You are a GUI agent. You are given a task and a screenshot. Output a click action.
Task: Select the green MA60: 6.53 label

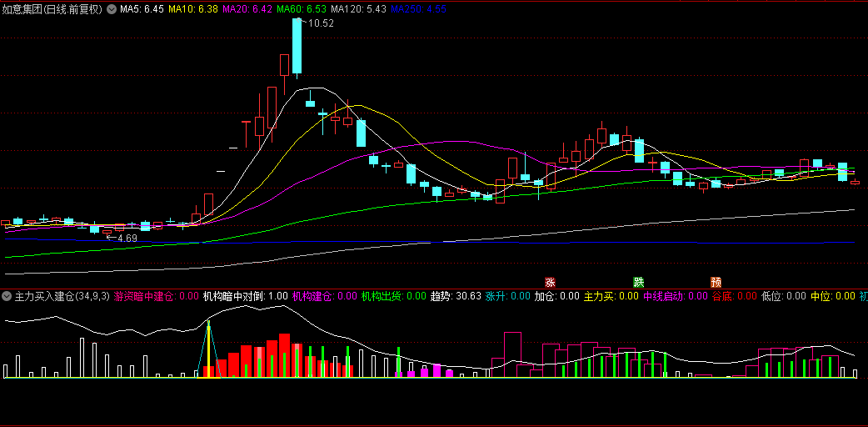click(x=302, y=9)
